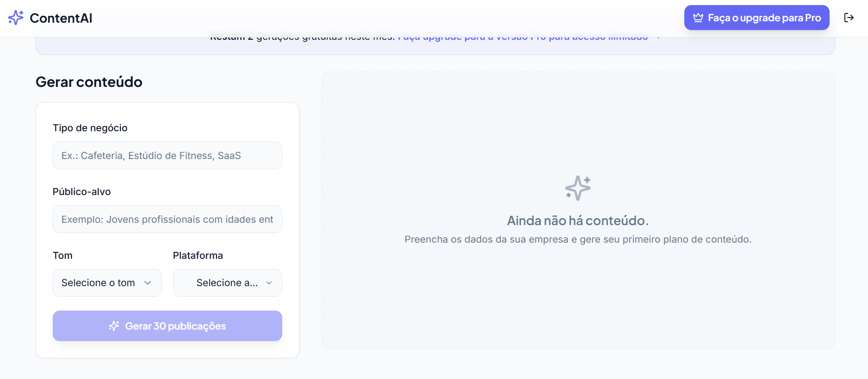Click the gray sparkle empty-state icon
The width and height of the screenshot is (868, 379).
tap(578, 188)
